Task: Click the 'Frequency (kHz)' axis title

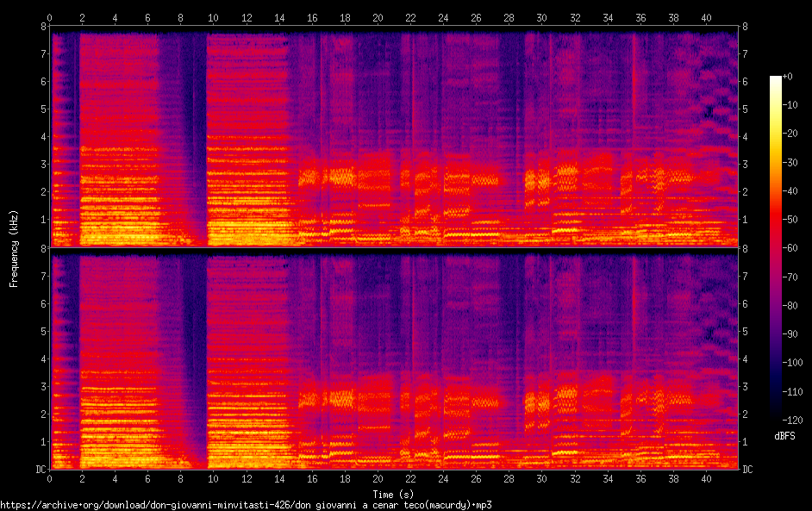Action: pos(14,248)
